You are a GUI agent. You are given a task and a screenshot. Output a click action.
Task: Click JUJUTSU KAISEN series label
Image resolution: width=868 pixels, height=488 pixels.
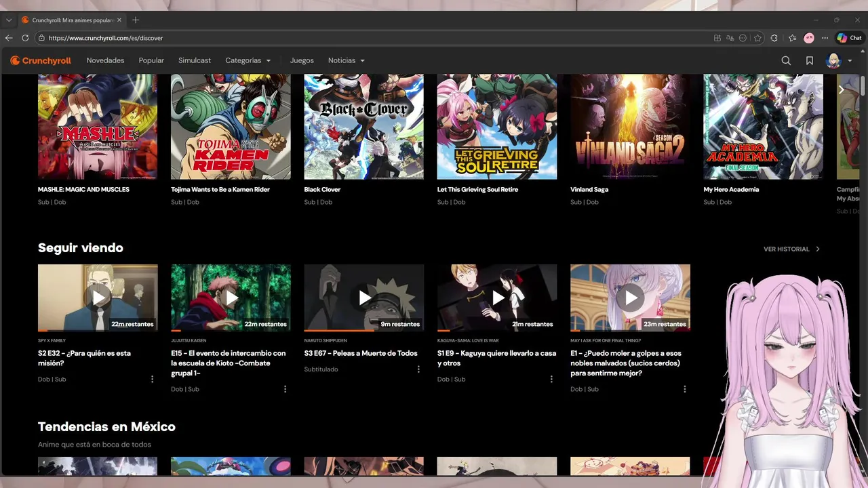pyautogui.click(x=189, y=340)
